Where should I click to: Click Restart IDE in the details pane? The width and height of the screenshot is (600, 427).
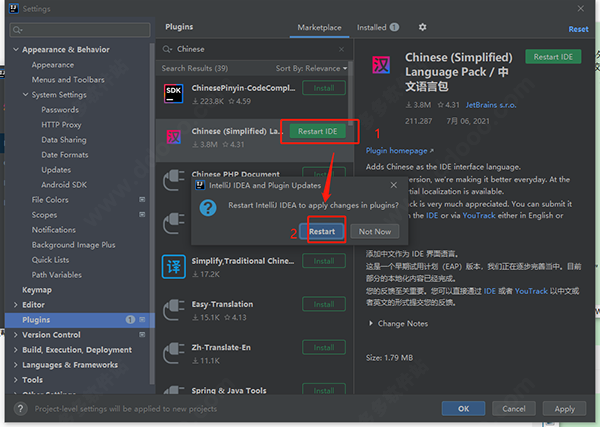tap(553, 57)
